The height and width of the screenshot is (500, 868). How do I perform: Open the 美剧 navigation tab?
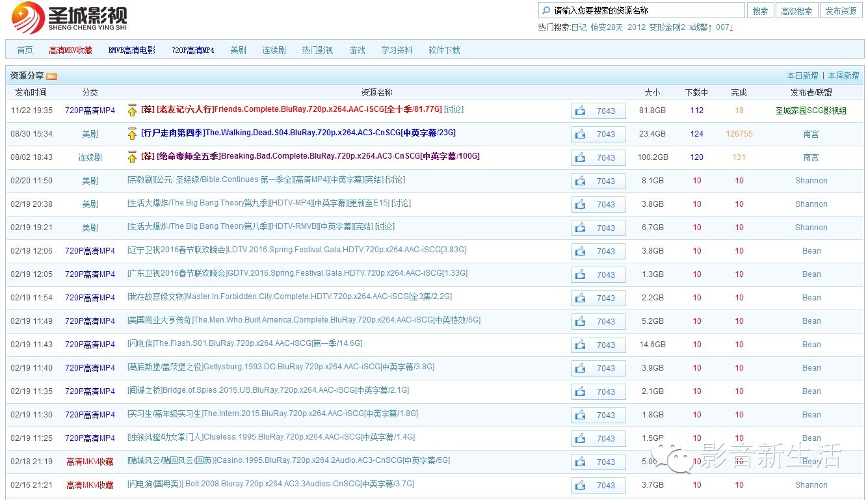pos(238,50)
